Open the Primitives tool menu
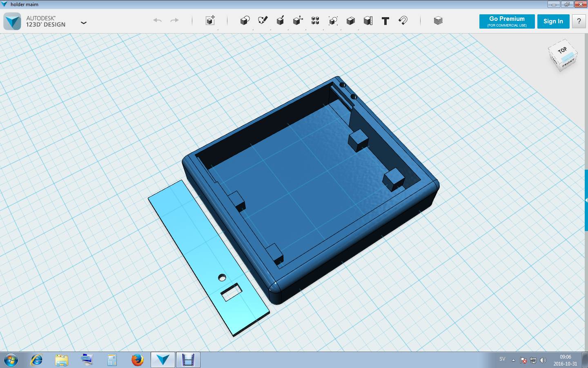The height and width of the screenshot is (368, 588). coord(245,20)
